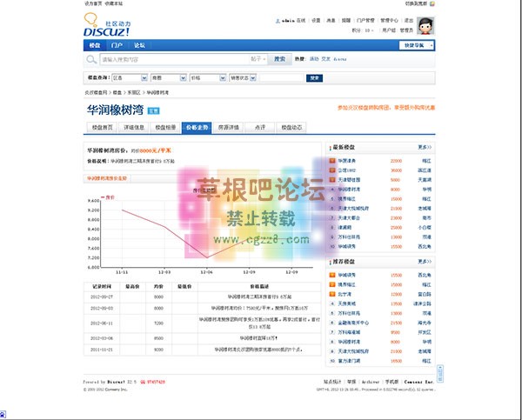Open the 快捷导航 quick navigation menu
This screenshot has height=420, width=522.
416,44
